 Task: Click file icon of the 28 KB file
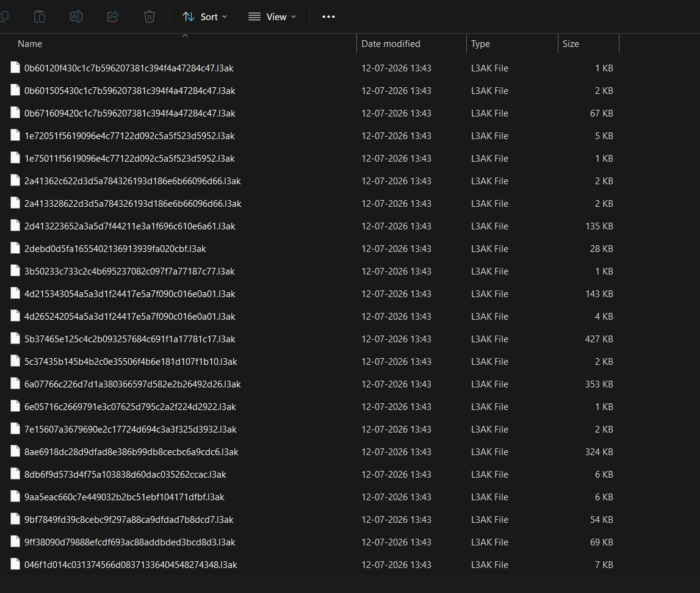(x=15, y=248)
